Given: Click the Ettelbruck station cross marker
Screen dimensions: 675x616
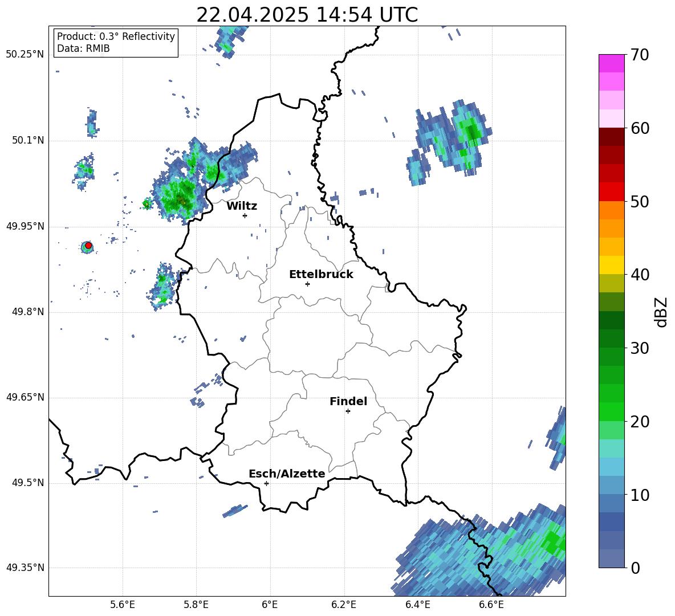Looking at the screenshot, I should tap(307, 284).
